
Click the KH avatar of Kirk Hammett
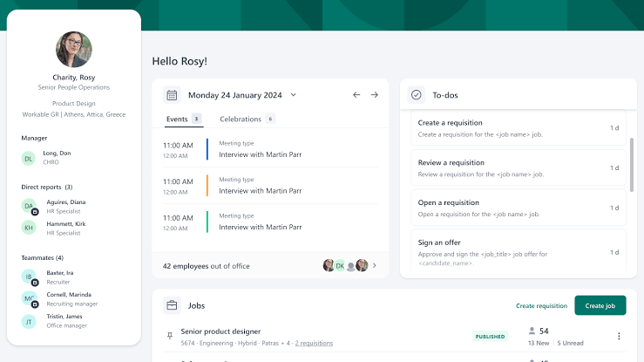29,227
